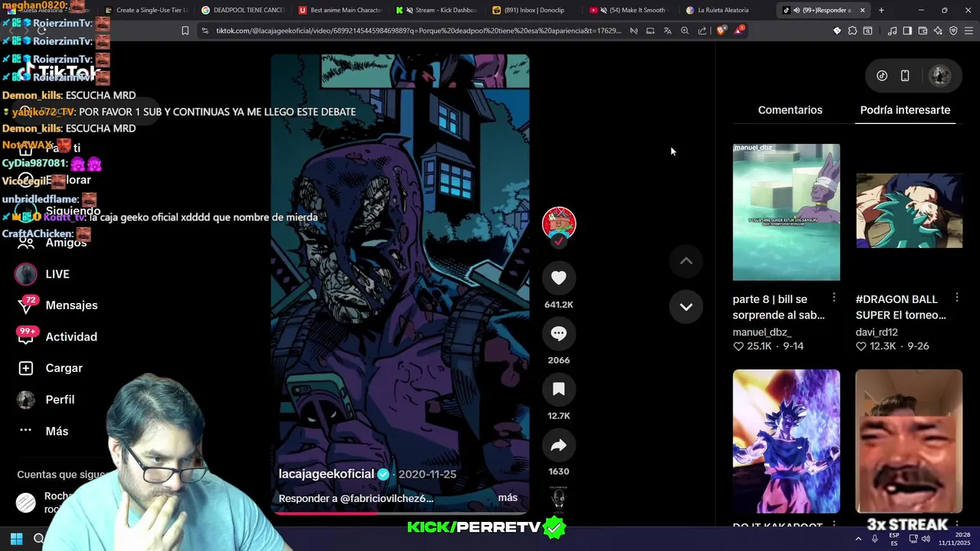Switch to Inbox Donoclip browser tab

534,10
